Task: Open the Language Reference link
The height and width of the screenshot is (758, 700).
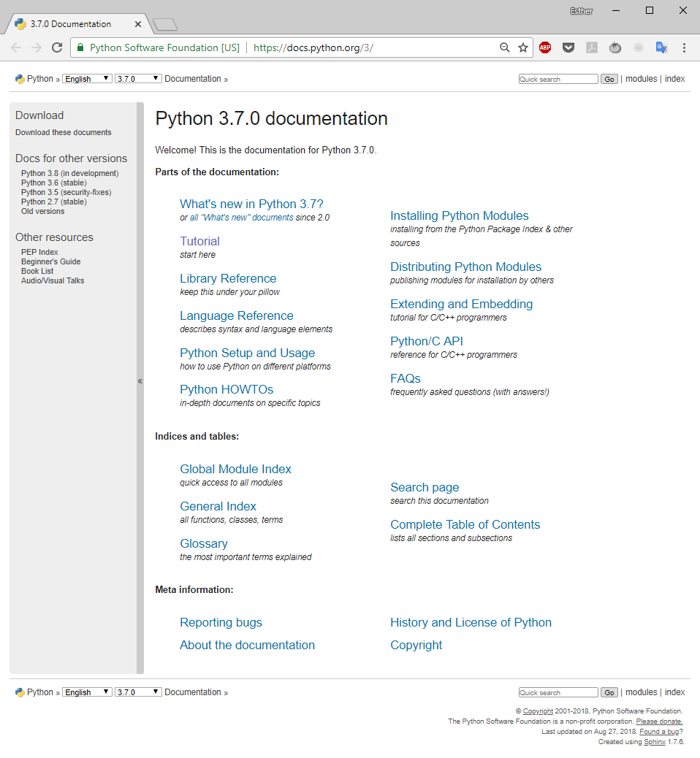Action: [x=237, y=315]
